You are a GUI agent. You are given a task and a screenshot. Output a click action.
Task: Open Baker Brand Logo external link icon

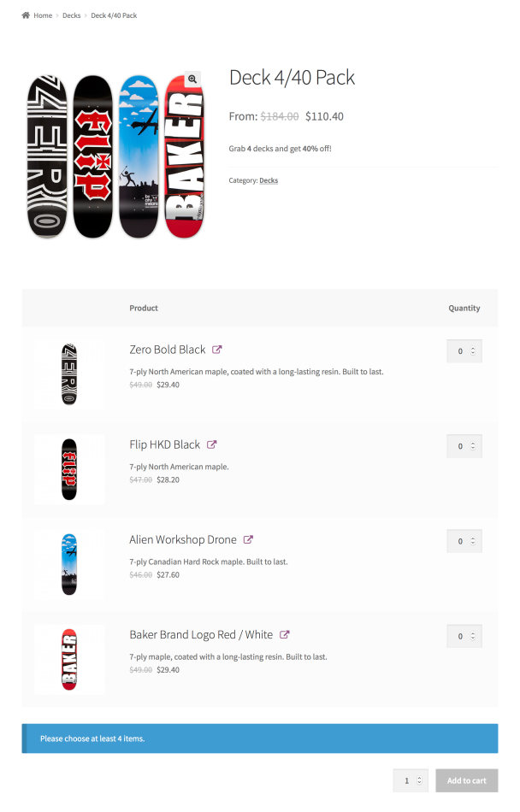point(284,634)
